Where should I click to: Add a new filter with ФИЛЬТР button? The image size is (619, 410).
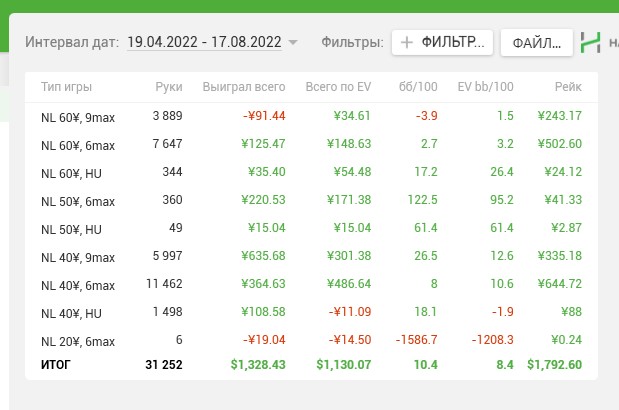click(442, 42)
